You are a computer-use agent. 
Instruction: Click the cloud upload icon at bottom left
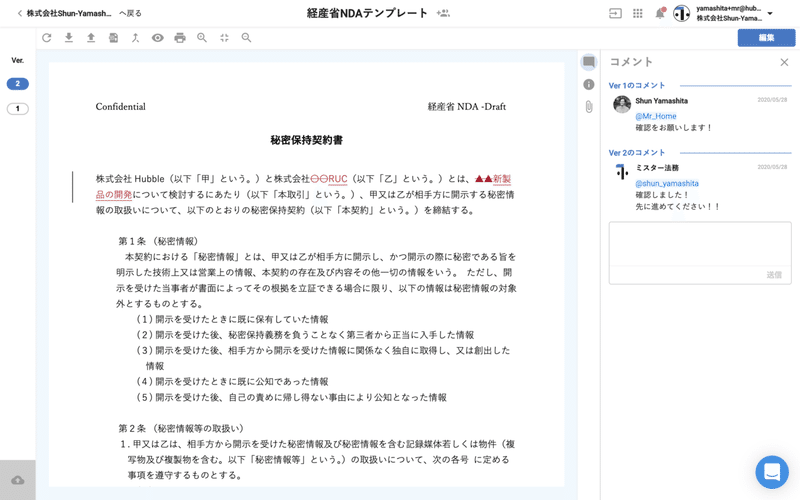point(18,480)
